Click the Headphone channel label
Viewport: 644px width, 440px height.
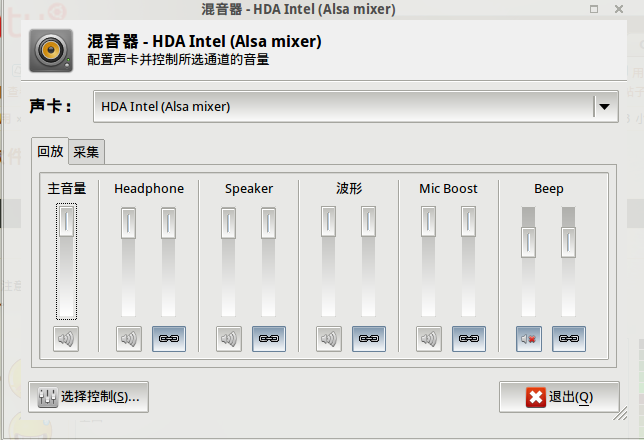click(149, 189)
